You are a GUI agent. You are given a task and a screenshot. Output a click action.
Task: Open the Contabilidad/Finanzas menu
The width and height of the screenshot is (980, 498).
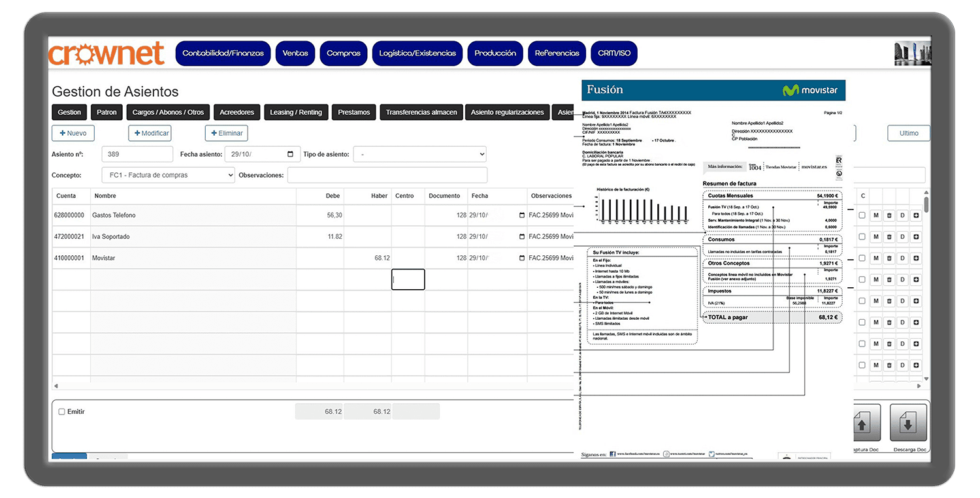tap(223, 54)
